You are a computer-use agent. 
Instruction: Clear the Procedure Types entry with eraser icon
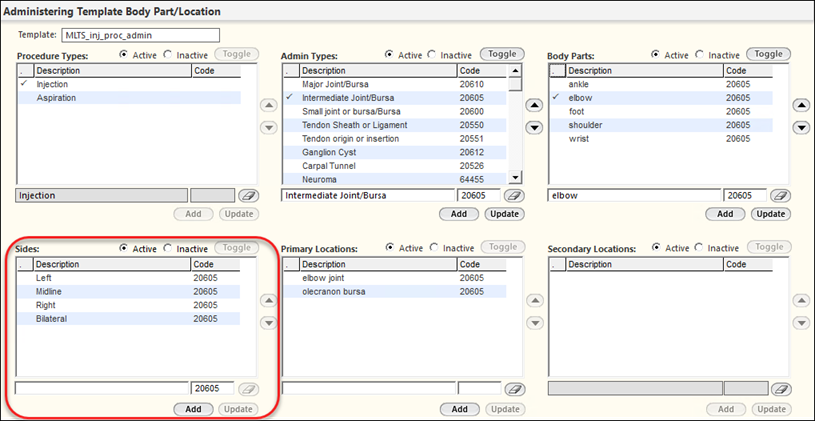point(248,196)
